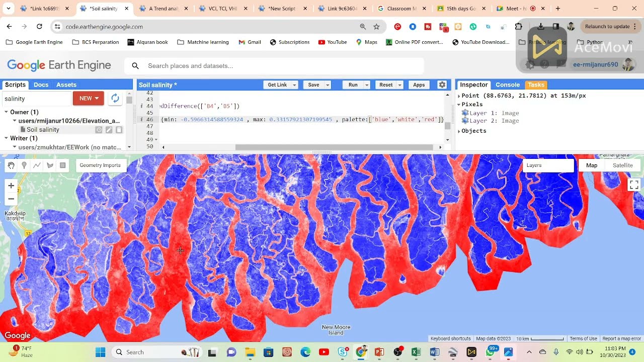Open the map Layers panel

[x=548, y=165]
